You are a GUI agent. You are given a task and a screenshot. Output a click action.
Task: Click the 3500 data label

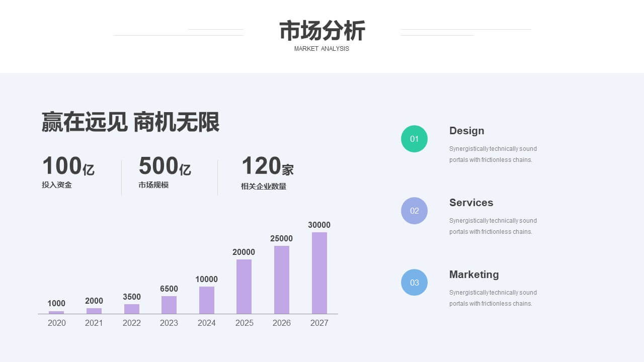click(x=132, y=297)
